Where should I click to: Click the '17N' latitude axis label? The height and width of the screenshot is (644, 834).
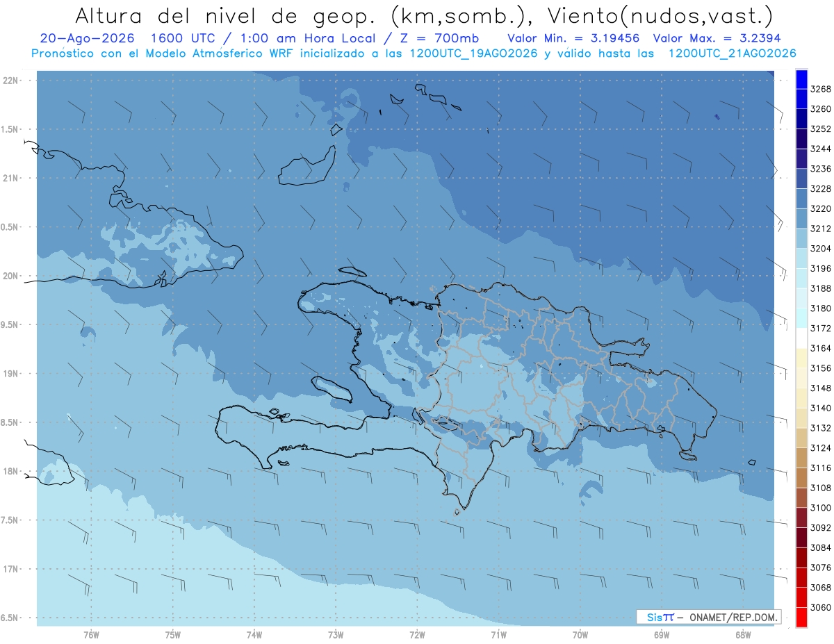tap(10, 569)
